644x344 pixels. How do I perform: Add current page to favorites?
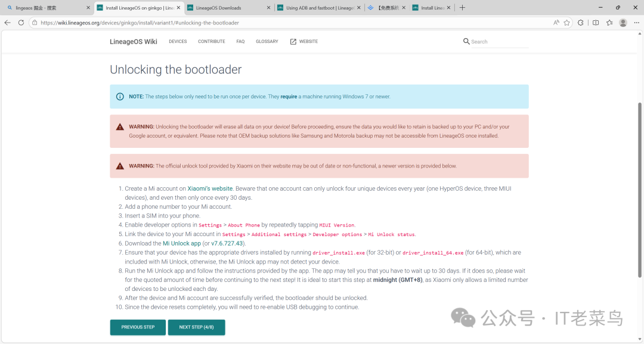[x=566, y=22]
